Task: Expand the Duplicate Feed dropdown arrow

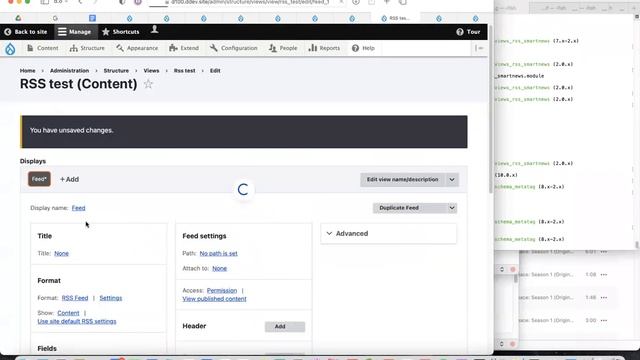Action: pyautogui.click(x=452, y=208)
